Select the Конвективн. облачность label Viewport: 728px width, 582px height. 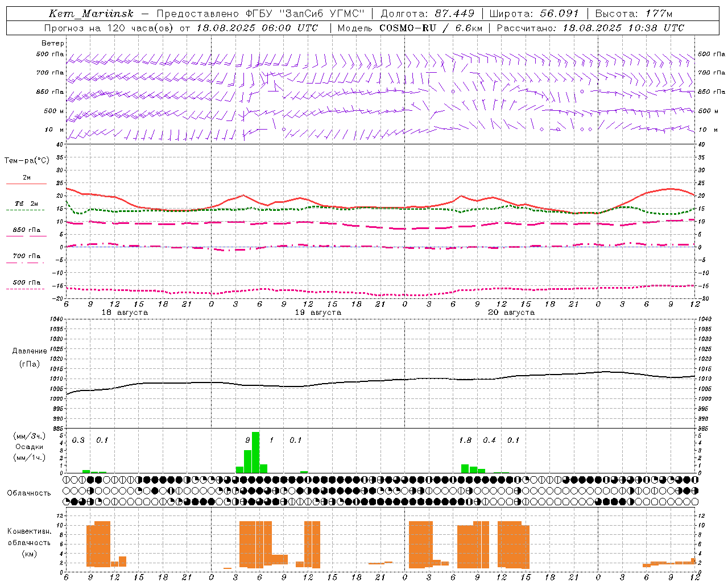pos(29,537)
